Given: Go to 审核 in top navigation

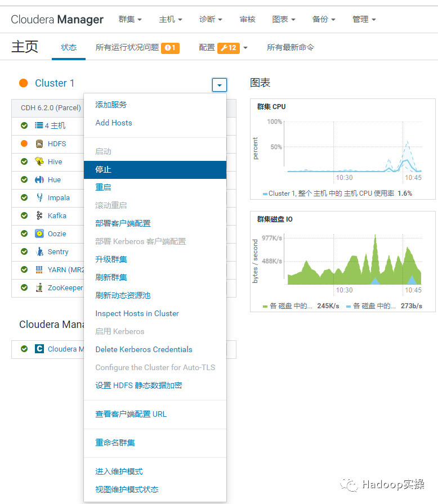Looking at the screenshot, I should (x=247, y=20).
